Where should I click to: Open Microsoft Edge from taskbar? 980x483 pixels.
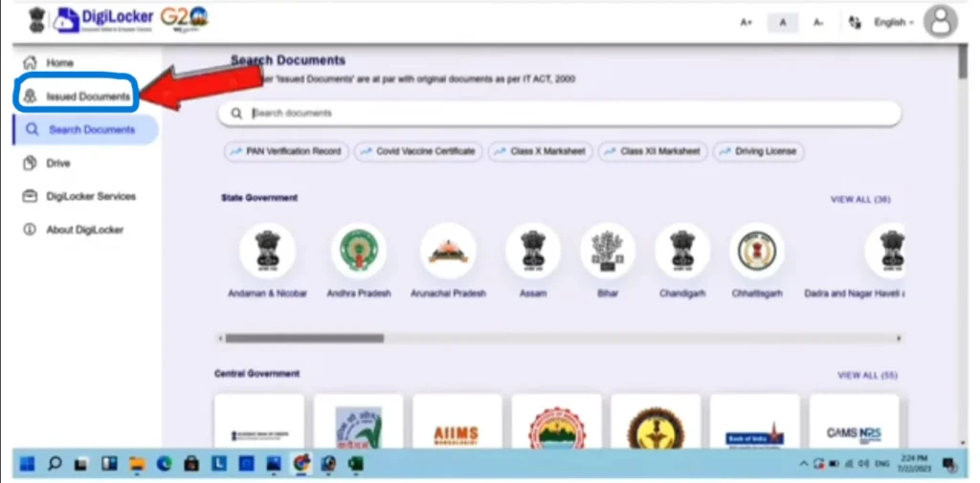click(165, 464)
